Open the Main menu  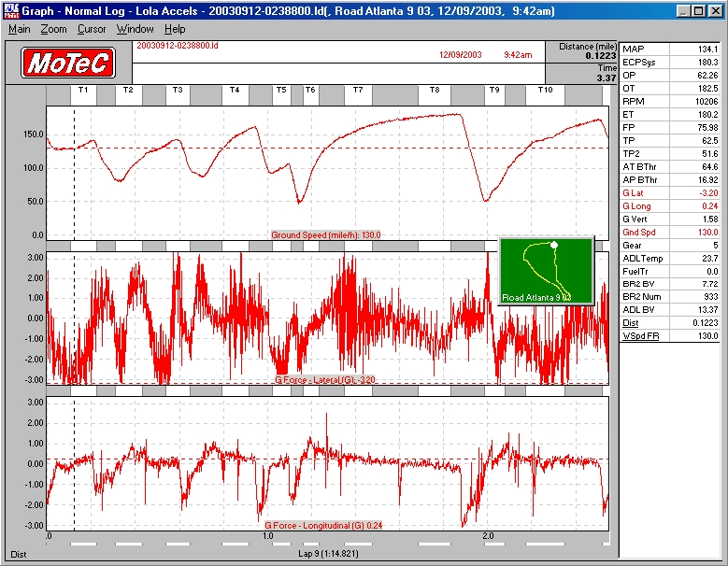(19, 29)
